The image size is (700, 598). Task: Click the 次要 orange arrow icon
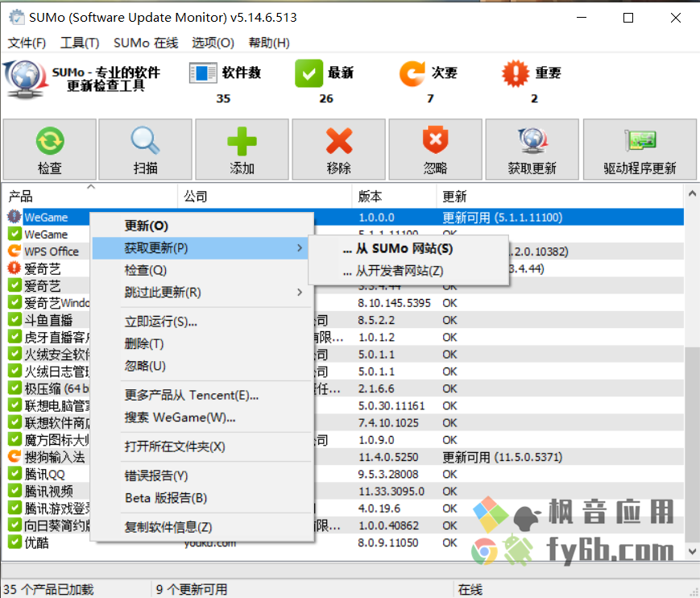coord(412,73)
